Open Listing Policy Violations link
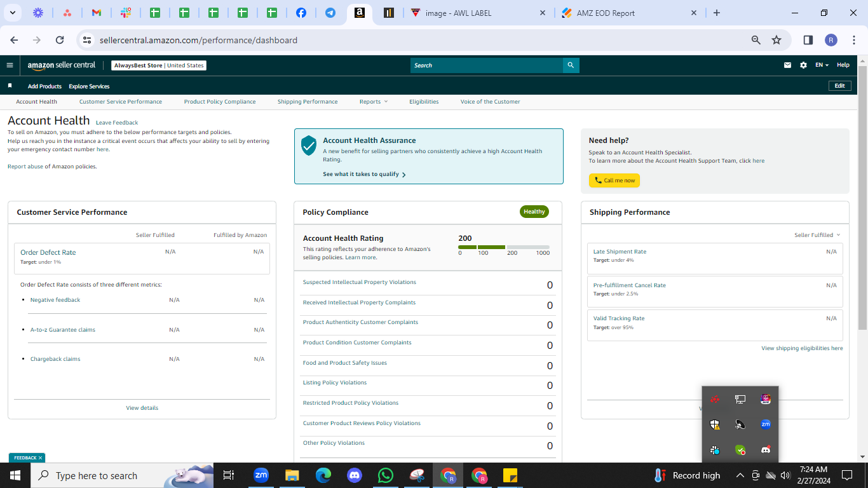Image resolution: width=868 pixels, height=488 pixels. tap(335, 383)
